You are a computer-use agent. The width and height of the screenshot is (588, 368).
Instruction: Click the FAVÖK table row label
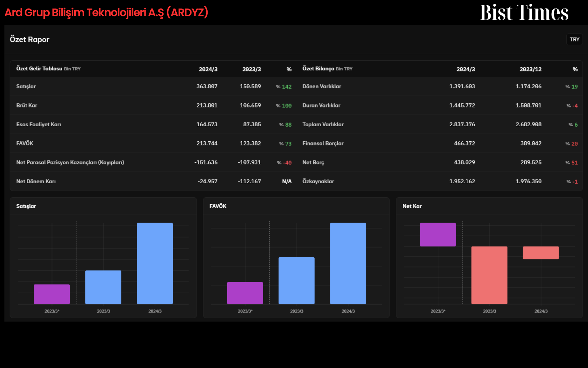click(x=25, y=143)
